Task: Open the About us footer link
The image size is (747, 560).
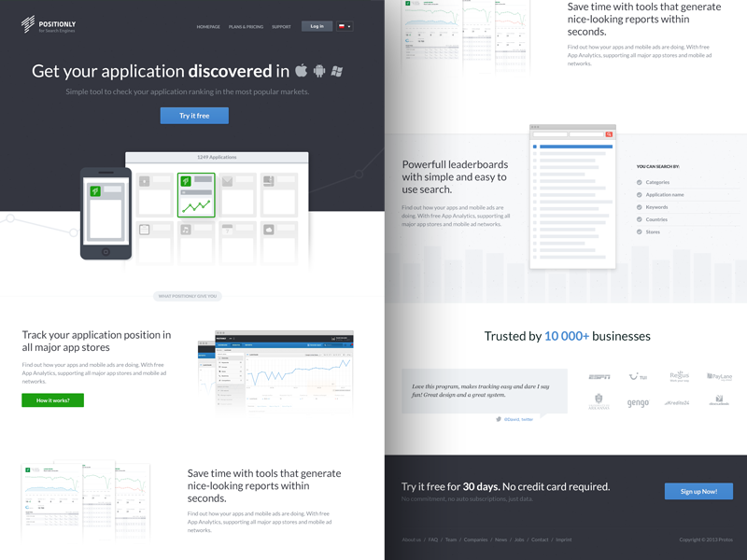Action: [x=411, y=539]
